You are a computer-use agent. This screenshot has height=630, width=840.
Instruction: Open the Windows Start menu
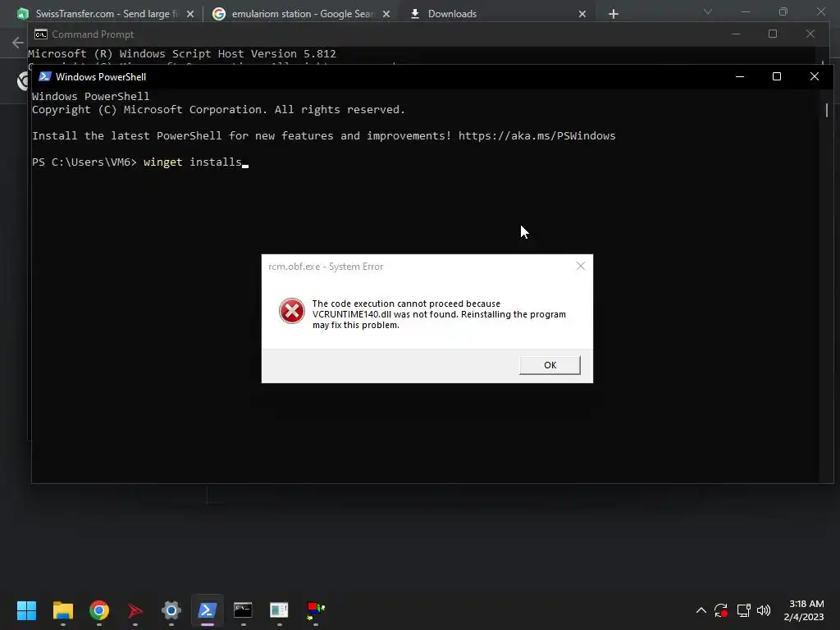pos(26,610)
